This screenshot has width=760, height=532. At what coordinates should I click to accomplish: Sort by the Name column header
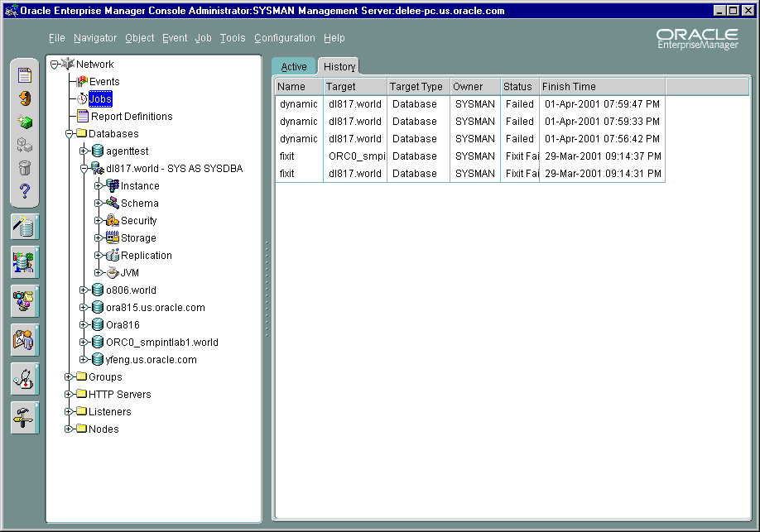point(299,87)
